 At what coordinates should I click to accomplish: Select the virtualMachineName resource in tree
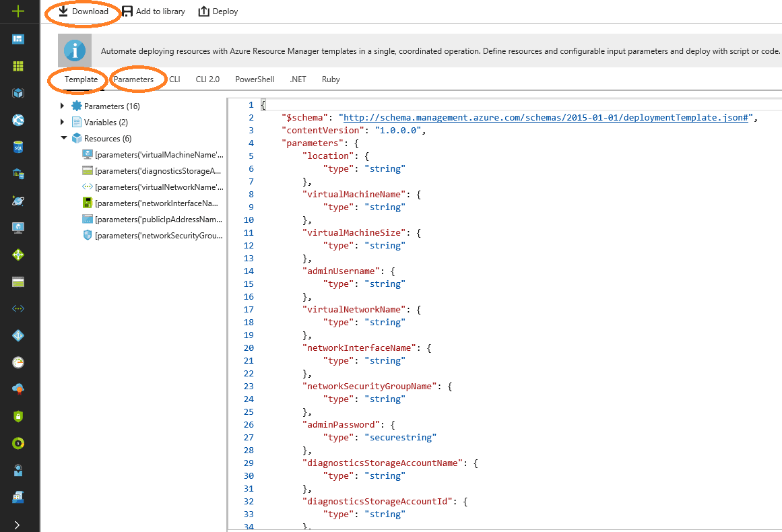coord(153,155)
